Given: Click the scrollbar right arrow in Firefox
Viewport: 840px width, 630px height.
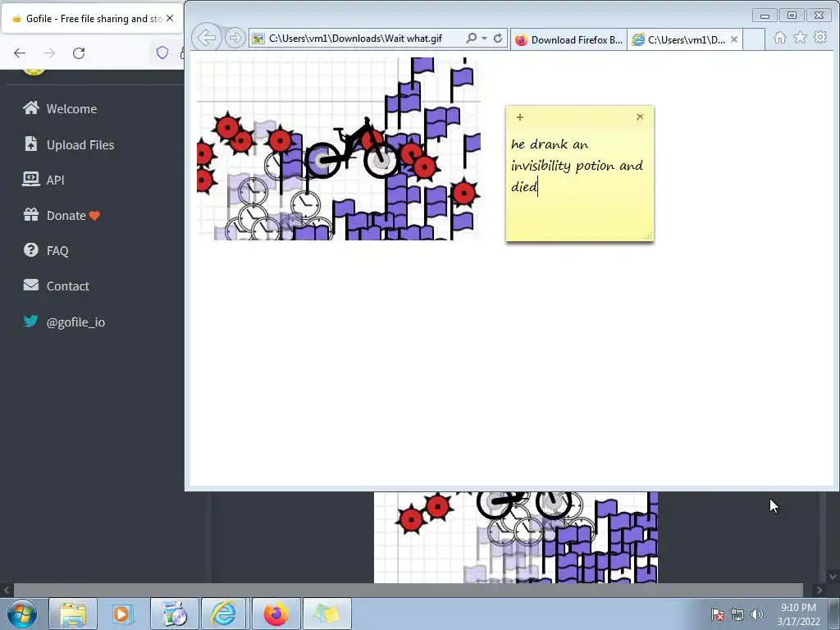Looking at the screenshot, I should [x=819, y=590].
